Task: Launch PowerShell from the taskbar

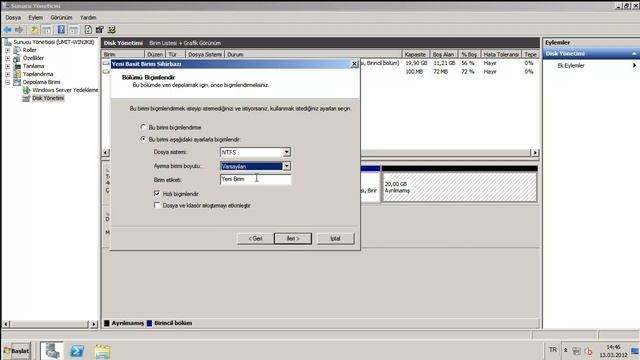Action: (77, 351)
